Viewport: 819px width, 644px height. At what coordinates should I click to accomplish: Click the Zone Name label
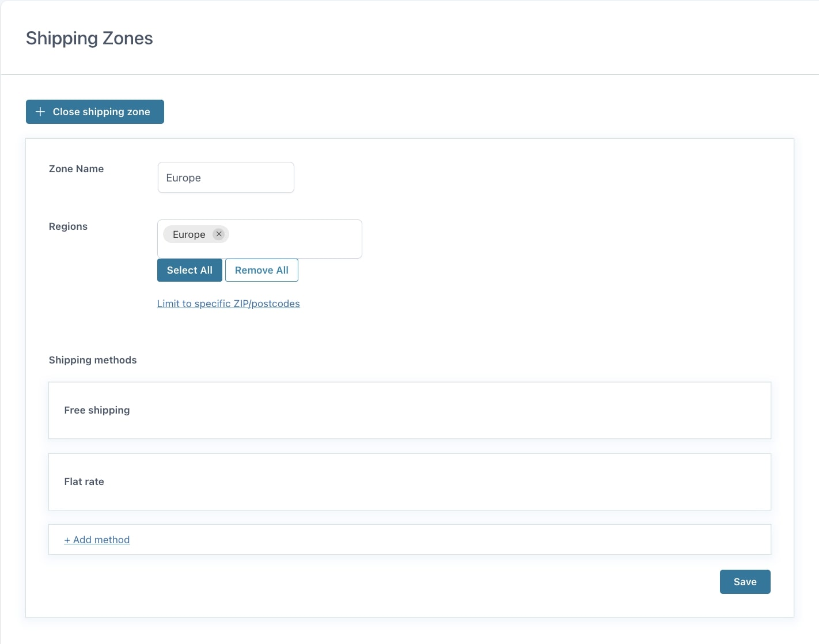coord(76,169)
